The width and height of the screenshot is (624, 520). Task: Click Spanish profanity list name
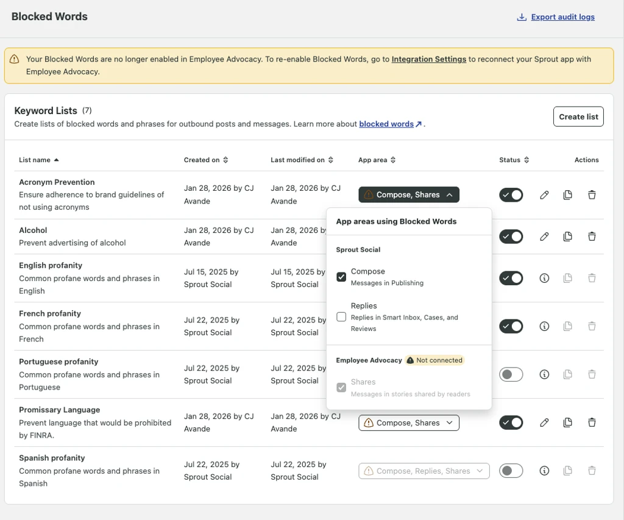[x=52, y=458]
